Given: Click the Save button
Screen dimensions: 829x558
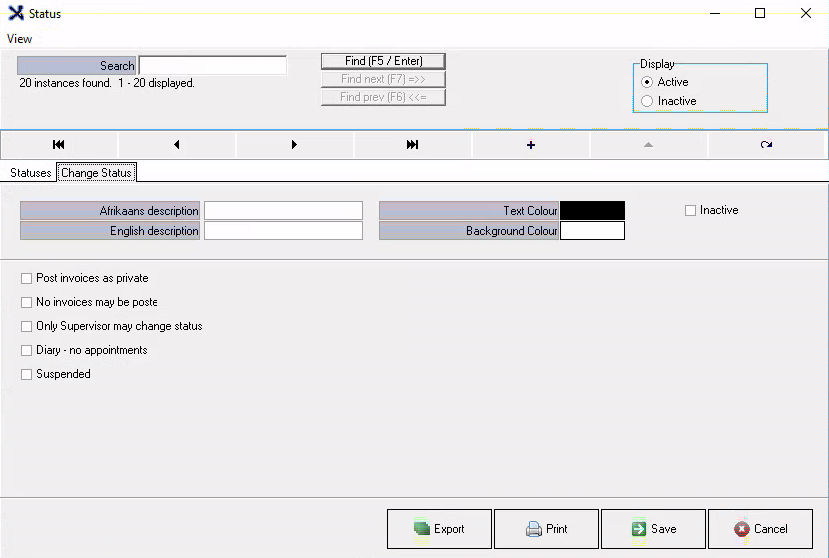Looking at the screenshot, I should [x=653, y=529].
